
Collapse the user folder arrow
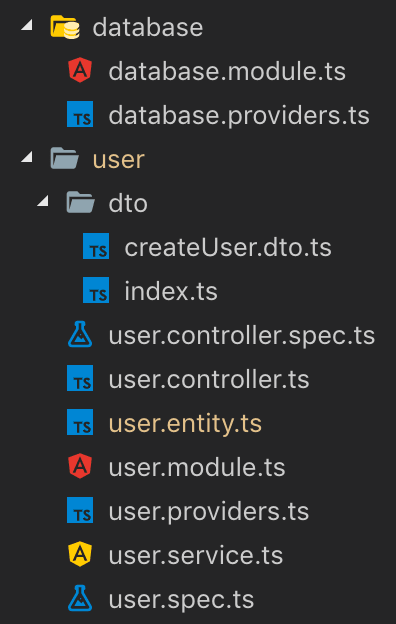pos(27,157)
